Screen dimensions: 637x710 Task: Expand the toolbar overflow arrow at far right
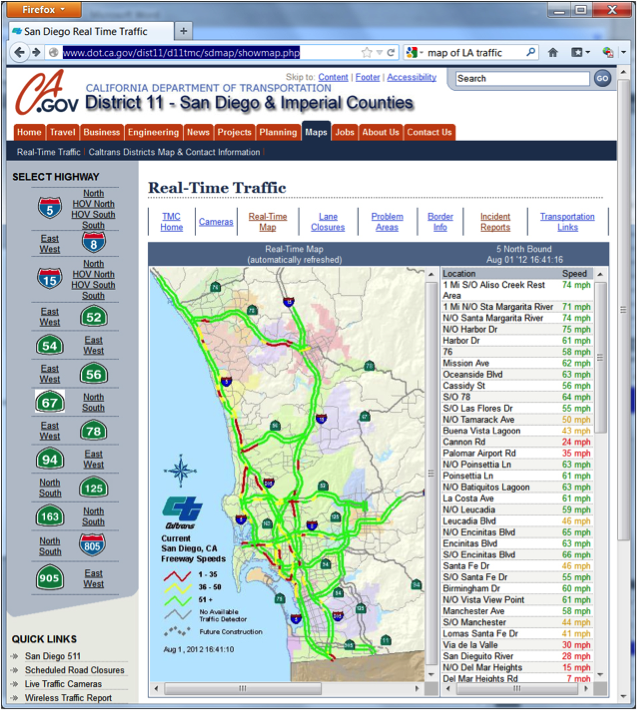point(623,53)
